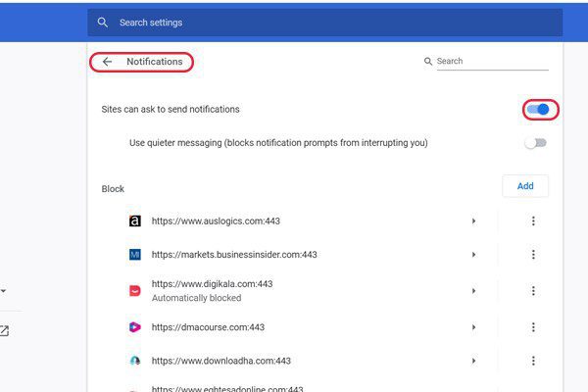Click the markets.businessinsider.com favicon
The width and height of the screenshot is (588, 392).
135,255
